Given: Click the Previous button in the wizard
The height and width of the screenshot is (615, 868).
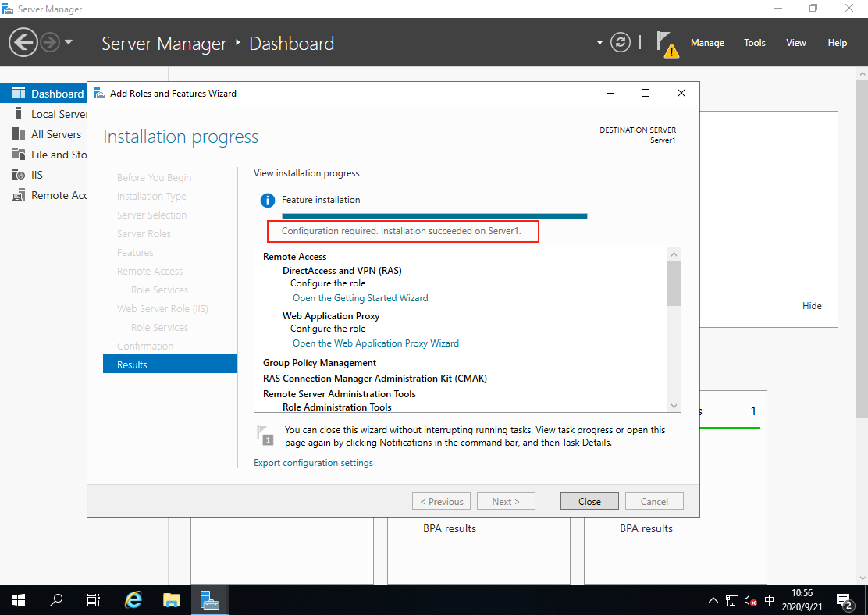Looking at the screenshot, I should point(441,501).
